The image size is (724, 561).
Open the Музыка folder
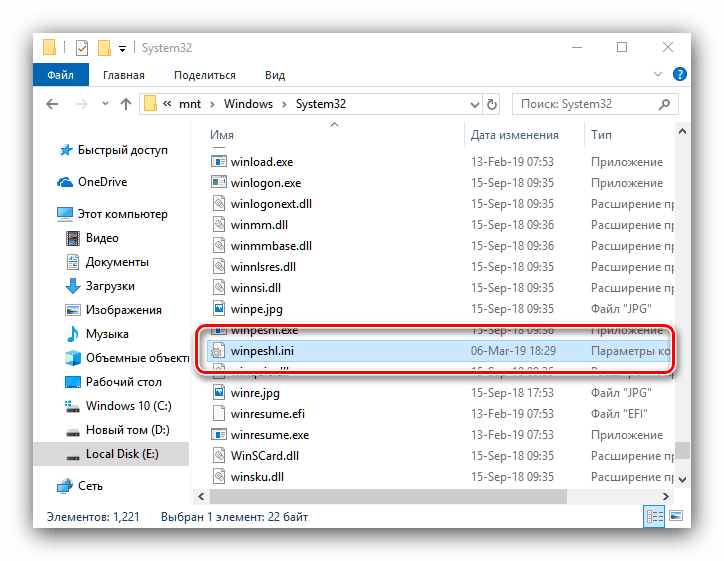pyautogui.click(x=97, y=334)
